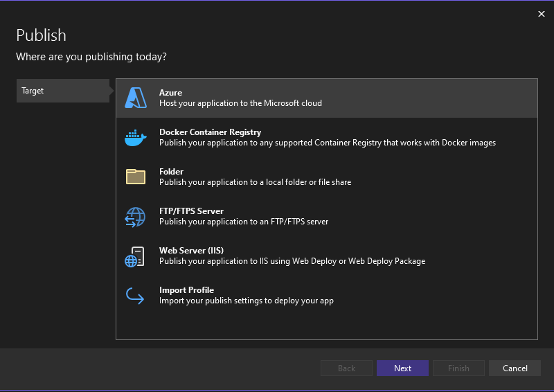
Task: Click 'Where are you publishing today?' text
Action: tap(91, 57)
